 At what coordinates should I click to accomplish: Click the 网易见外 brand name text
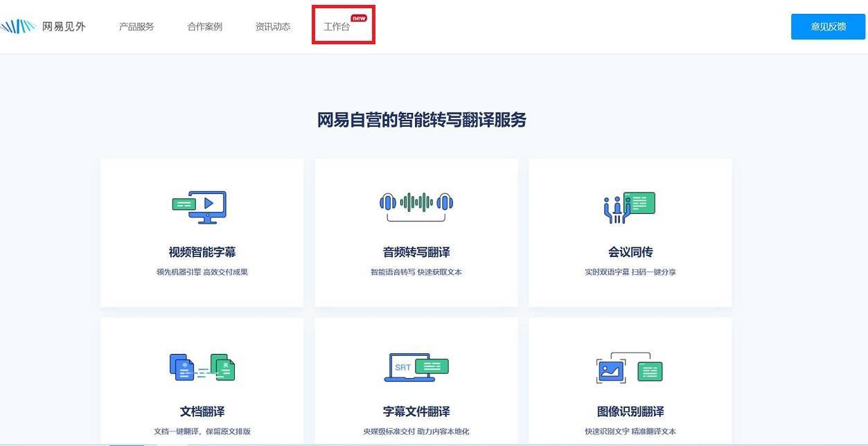[x=64, y=27]
